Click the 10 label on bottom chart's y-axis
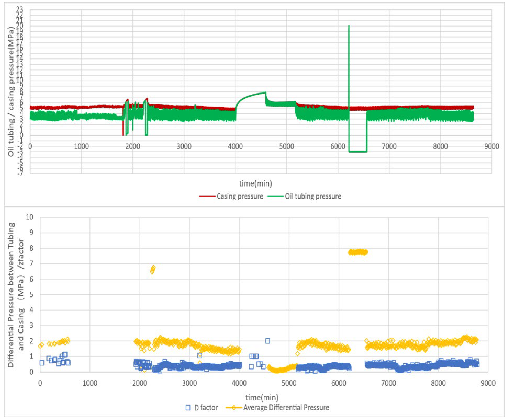The width and height of the screenshot is (508, 420). [30, 217]
